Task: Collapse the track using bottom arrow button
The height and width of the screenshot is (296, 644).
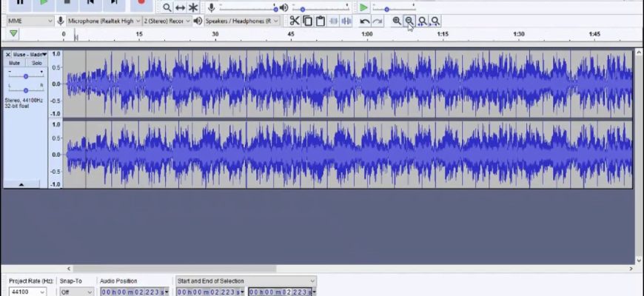Action: (x=21, y=184)
